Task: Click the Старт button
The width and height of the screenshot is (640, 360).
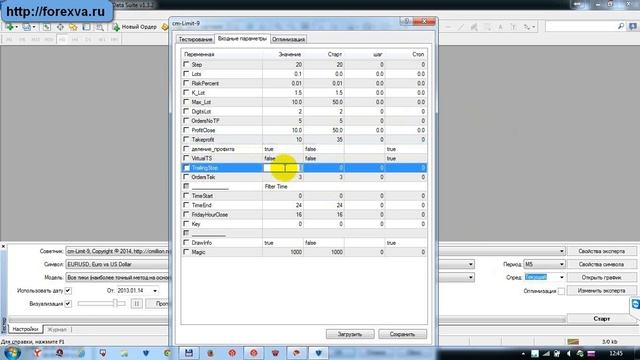Action: point(602,318)
